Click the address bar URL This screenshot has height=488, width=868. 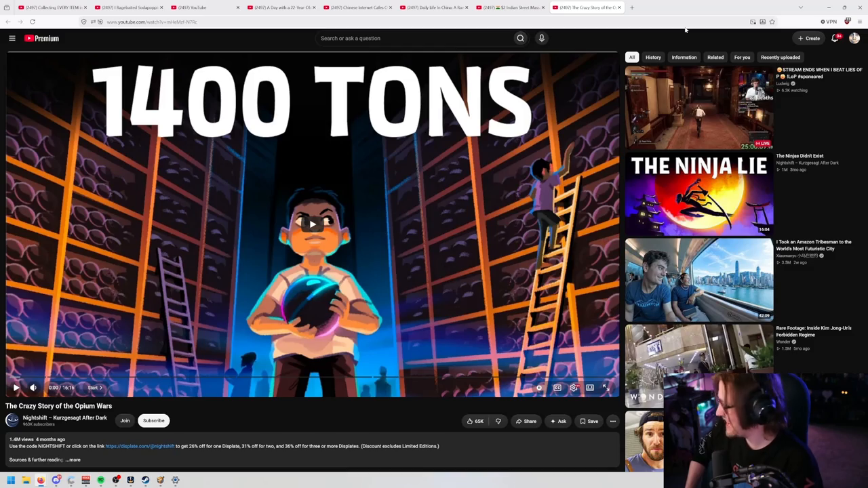click(x=152, y=22)
